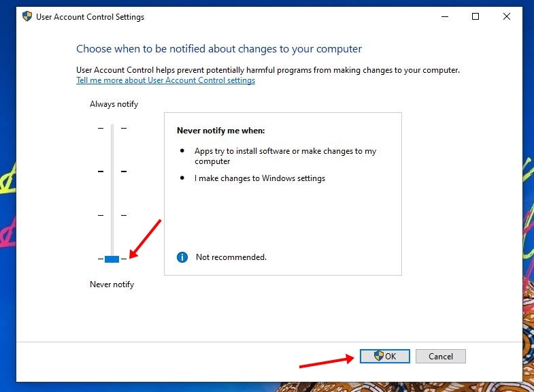Click the OK button with shield

385,356
